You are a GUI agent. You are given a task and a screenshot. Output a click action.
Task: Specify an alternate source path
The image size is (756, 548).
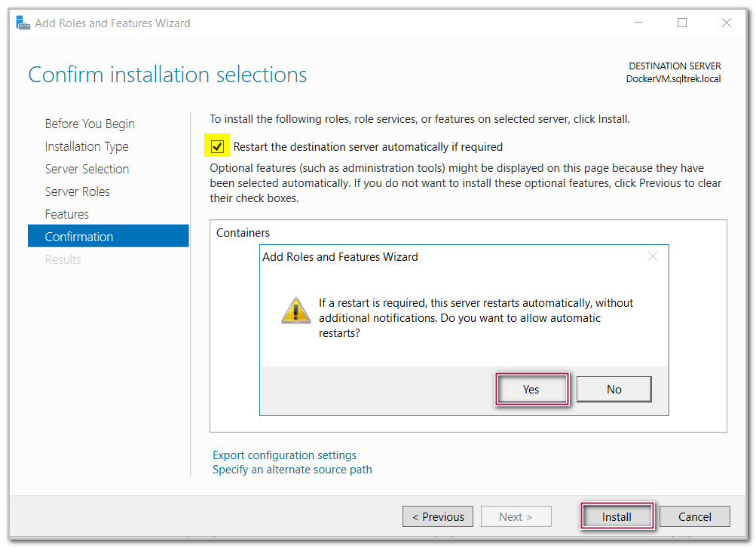(292, 469)
